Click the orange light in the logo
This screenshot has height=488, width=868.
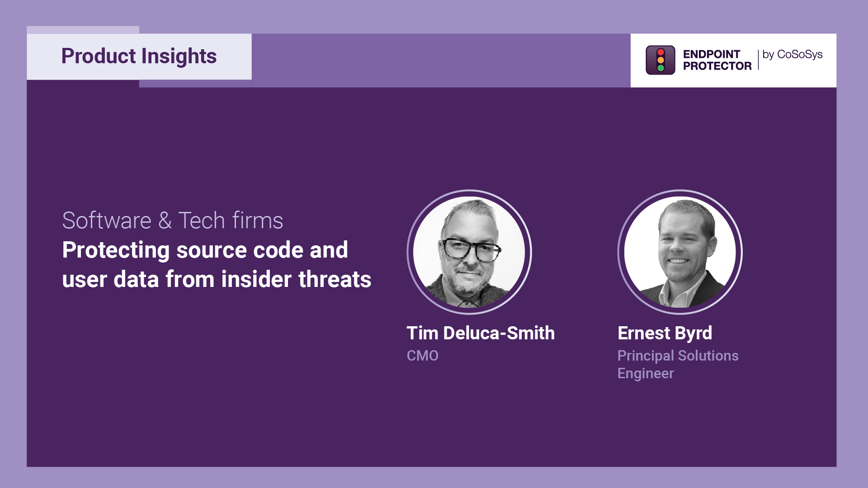click(660, 60)
